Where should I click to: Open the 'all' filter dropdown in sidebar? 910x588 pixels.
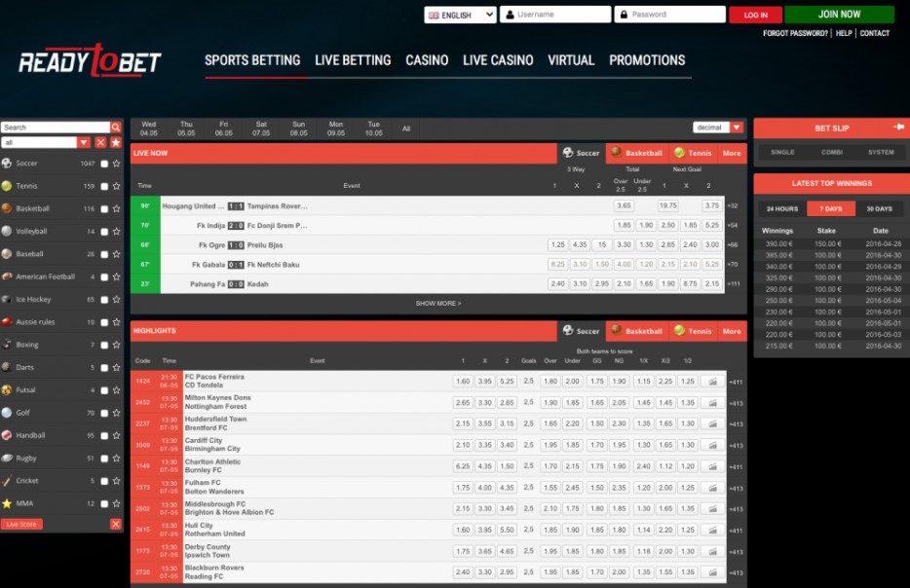pyautogui.click(x=46, y=143)
